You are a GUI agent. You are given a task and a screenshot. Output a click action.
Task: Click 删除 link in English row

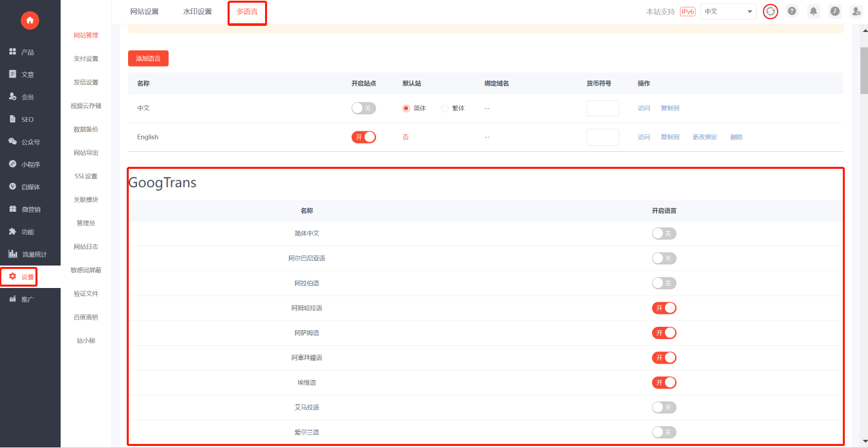[x=737, y=137]
